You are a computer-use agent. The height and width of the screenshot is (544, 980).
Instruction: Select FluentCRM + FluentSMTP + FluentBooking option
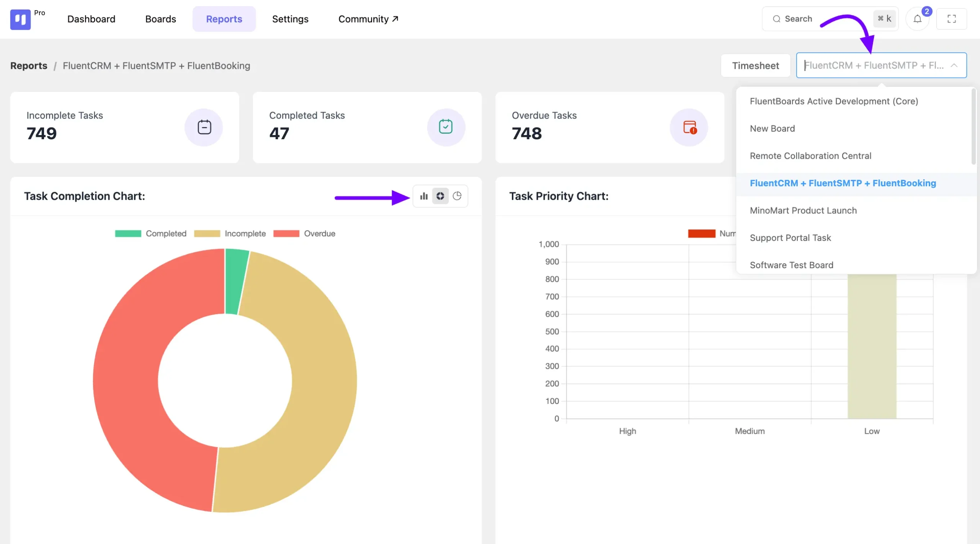pyautogui.click(x=856, y=183)
